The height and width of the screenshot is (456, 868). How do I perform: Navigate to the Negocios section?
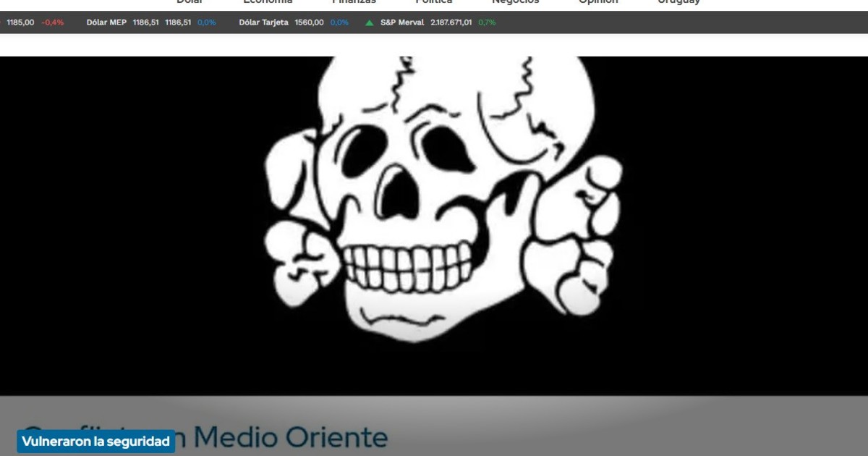[x=515, y=2]
